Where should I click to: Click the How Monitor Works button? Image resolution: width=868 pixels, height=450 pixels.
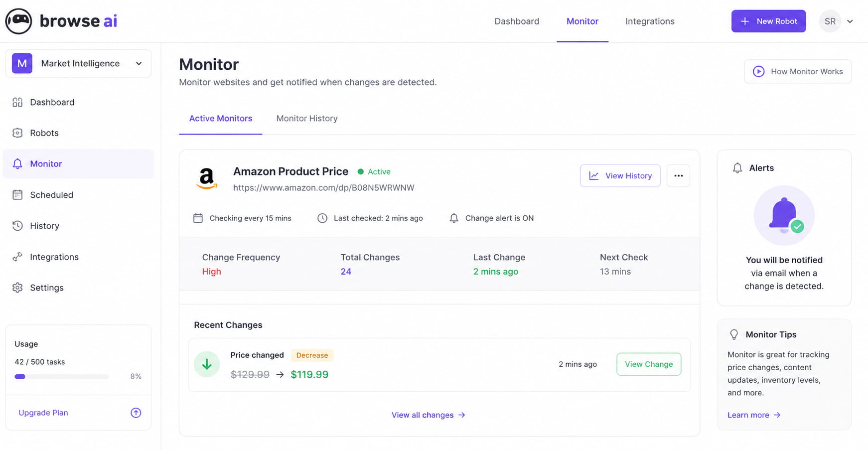tap(798, 72)
